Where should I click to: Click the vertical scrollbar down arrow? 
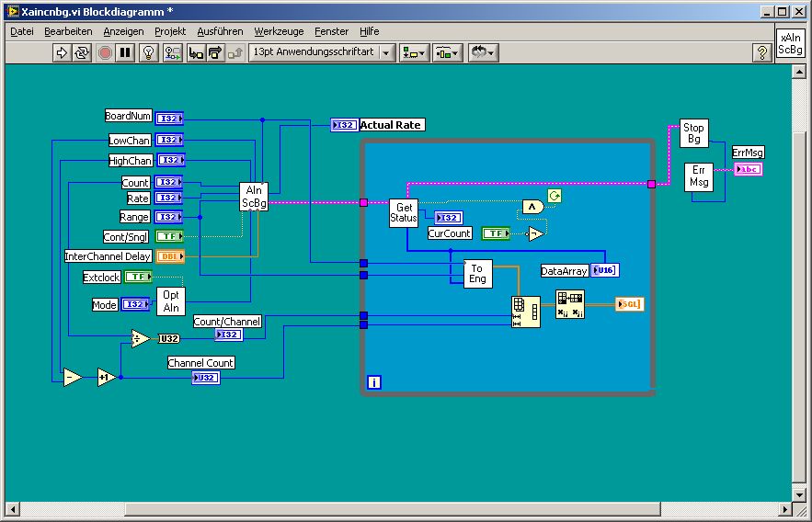point(799,494)
